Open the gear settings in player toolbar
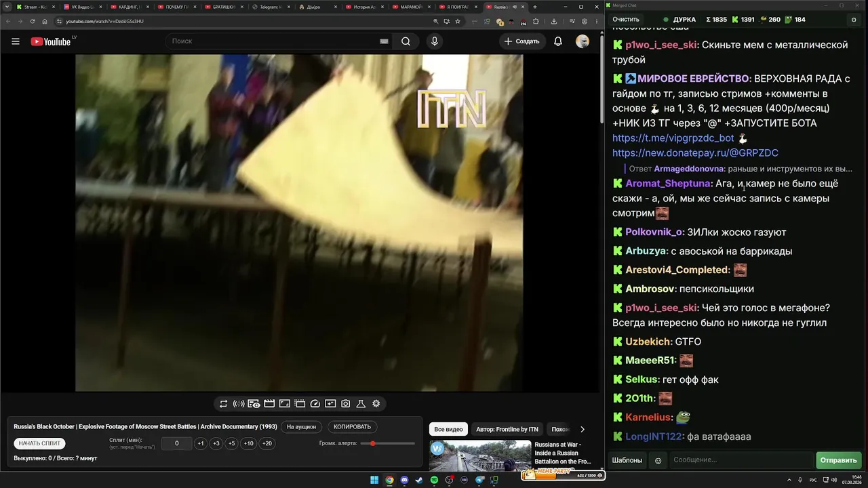Image resolution: width=868 pixels, height=488 pixels. click(376, 404)
